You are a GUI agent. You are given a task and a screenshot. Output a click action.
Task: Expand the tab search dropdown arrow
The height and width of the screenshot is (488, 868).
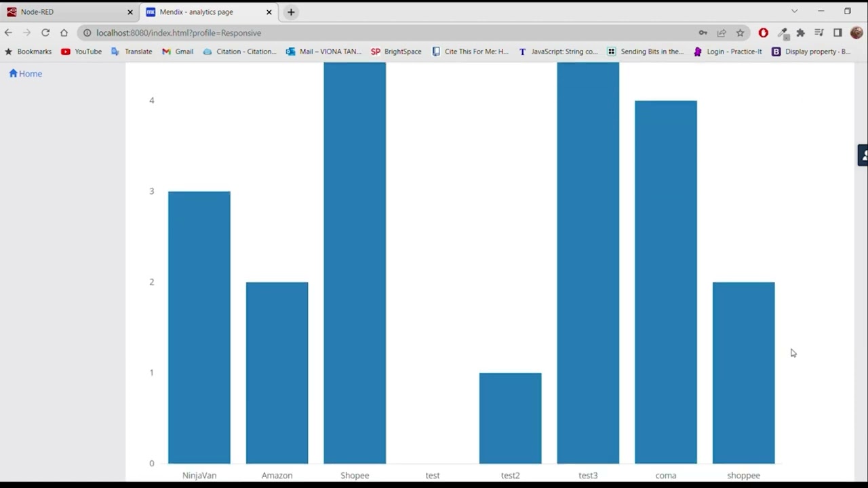point(794,12)
